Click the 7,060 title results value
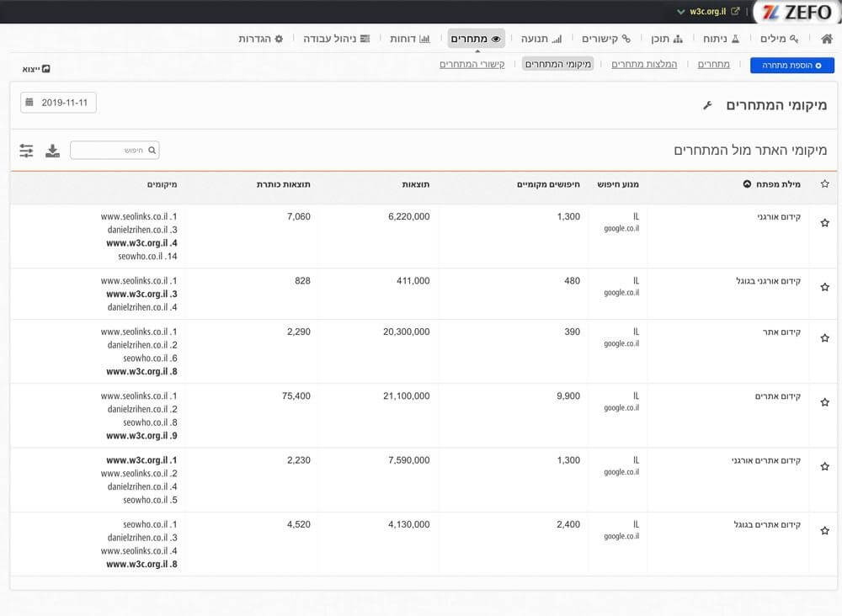Screen dimensions: 842x616 pos(299,217)
